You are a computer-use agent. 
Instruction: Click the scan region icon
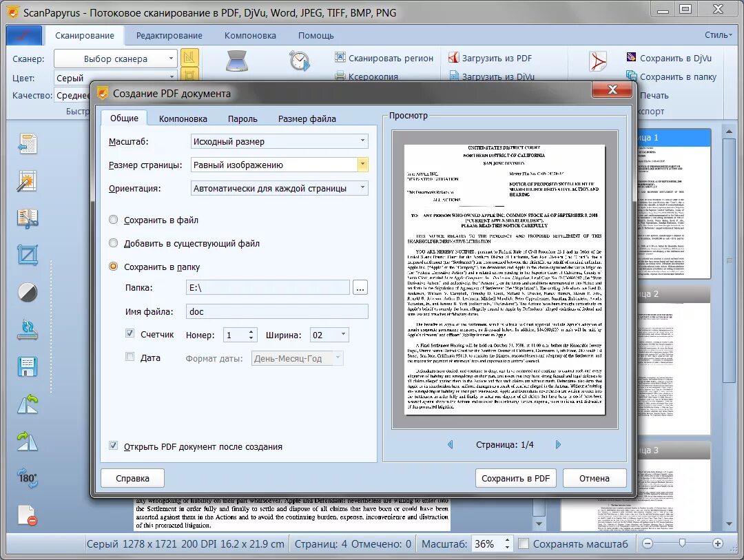click(x=340, y=57)
